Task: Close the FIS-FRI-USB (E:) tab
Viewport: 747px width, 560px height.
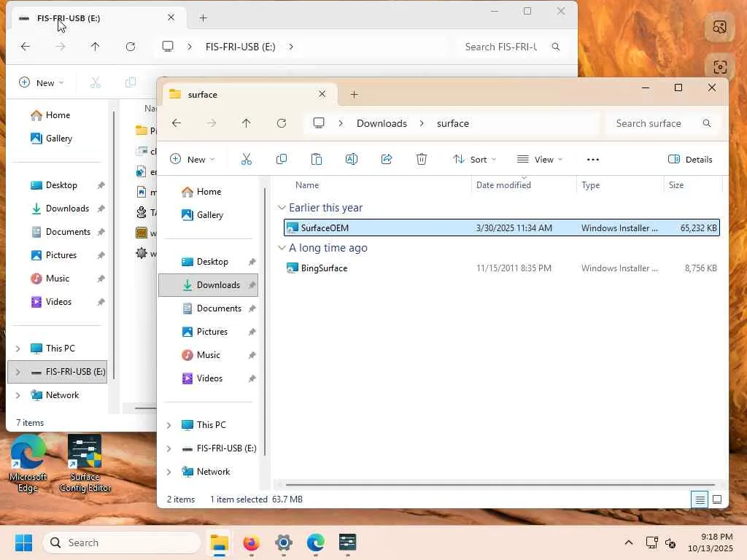Action: 171,17
